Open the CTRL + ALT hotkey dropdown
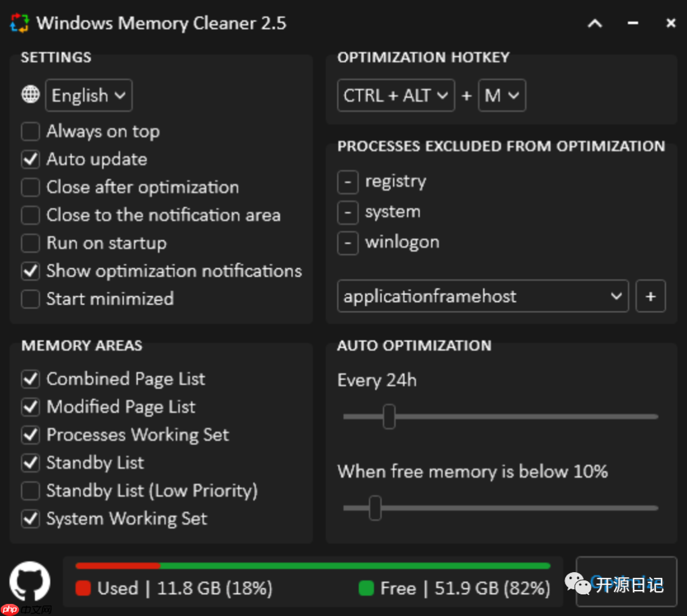Viewport: 687px width, 616px height. click(396, 95)
